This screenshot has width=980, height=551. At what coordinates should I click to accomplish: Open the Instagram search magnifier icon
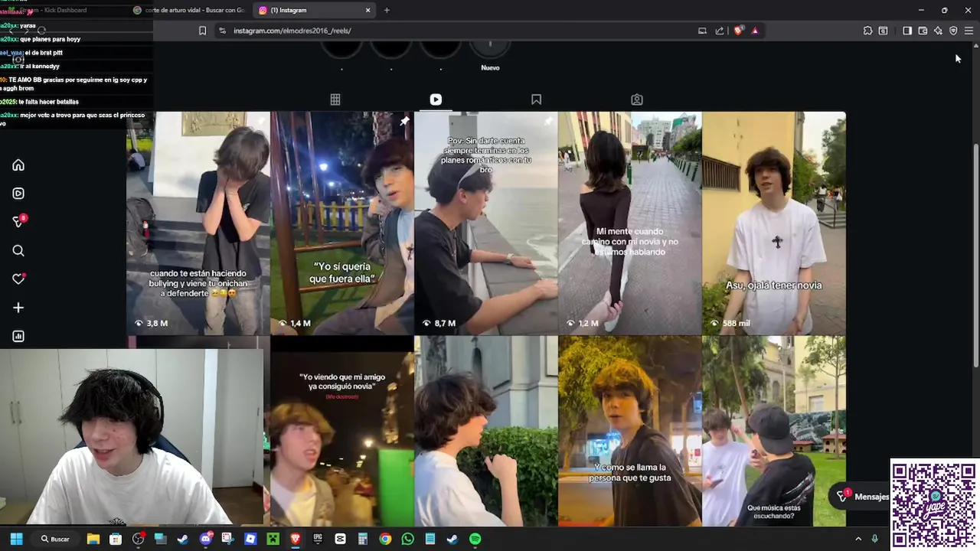18,251
